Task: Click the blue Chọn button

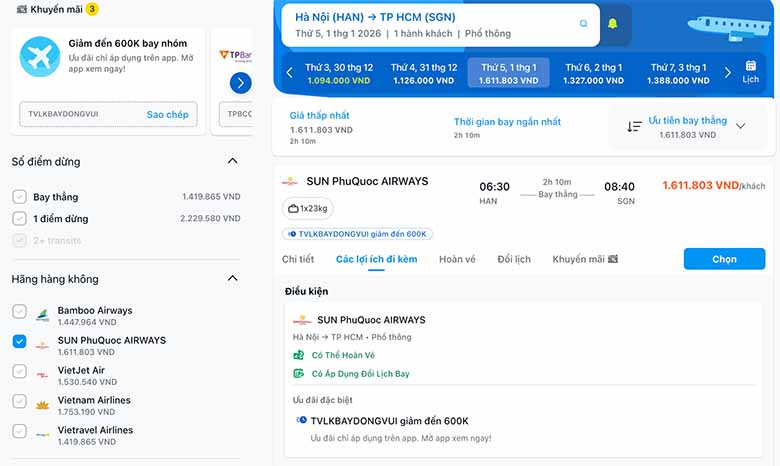Action: point(724,259)
